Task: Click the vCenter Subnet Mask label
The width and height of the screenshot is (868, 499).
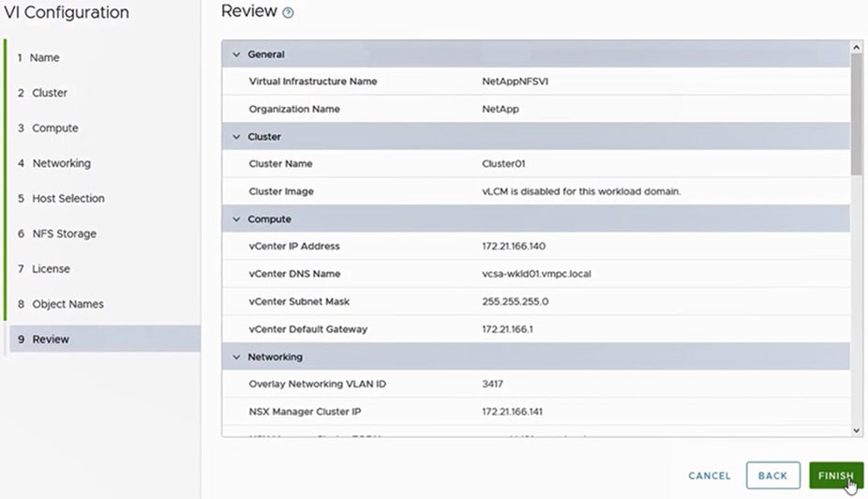Action: (x=299, y=302)
